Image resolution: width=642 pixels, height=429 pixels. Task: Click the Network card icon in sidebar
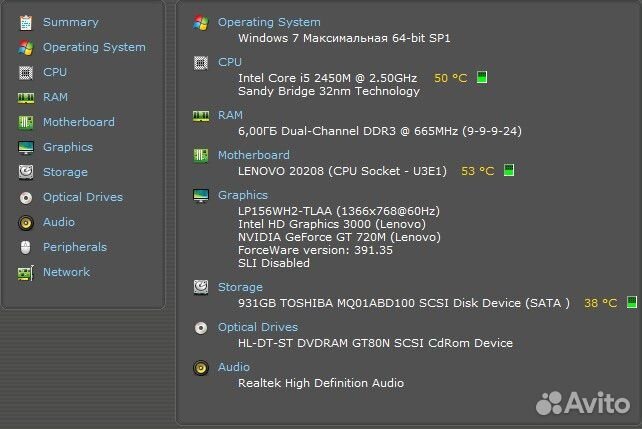tap(26, 273)
